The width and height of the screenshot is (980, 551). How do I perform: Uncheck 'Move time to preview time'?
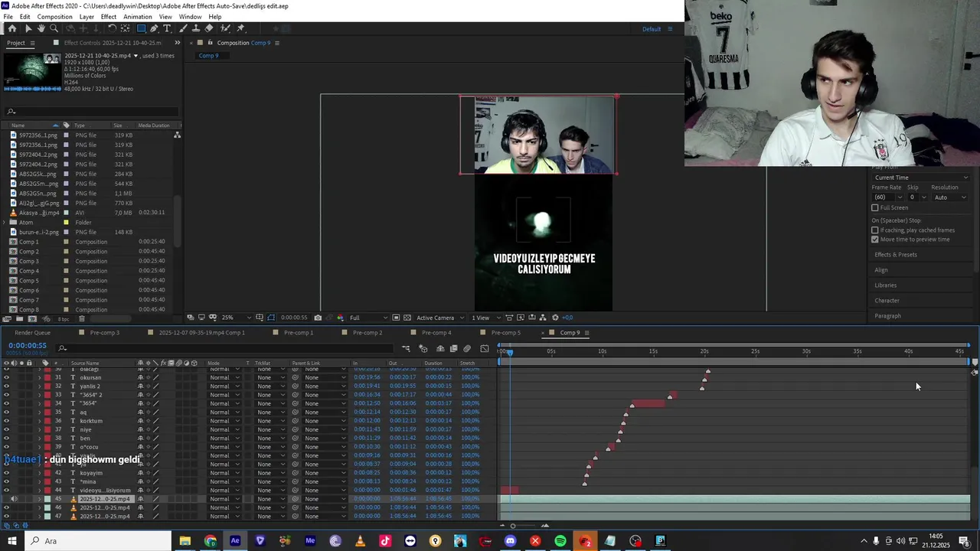click(x=875, y=239)
